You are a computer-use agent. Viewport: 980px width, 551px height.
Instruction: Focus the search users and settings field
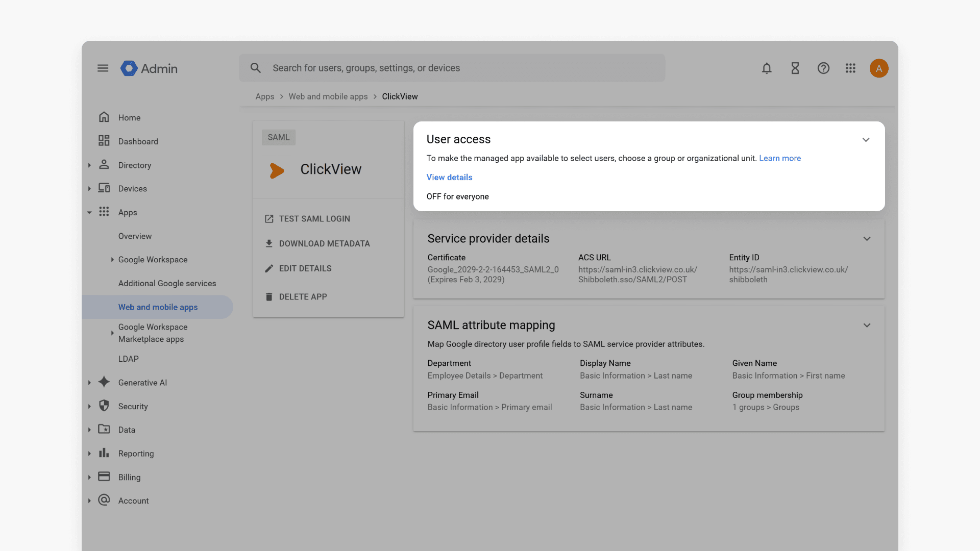452,68
